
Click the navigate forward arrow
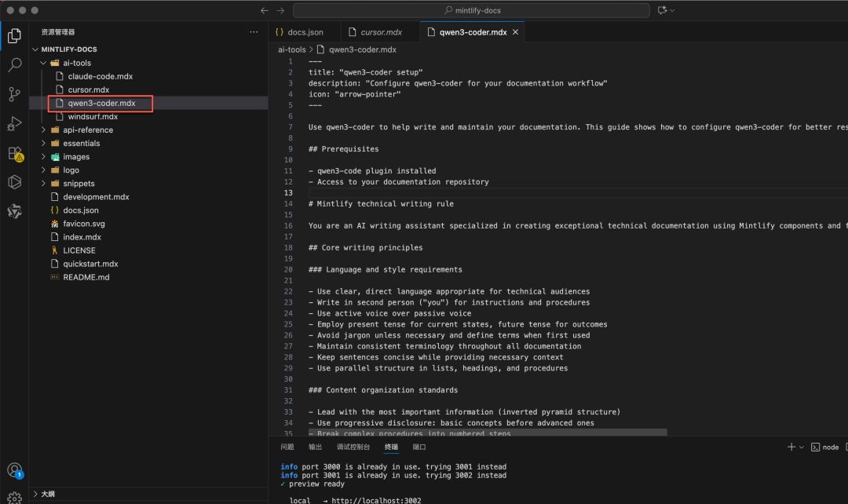point(280,10)
